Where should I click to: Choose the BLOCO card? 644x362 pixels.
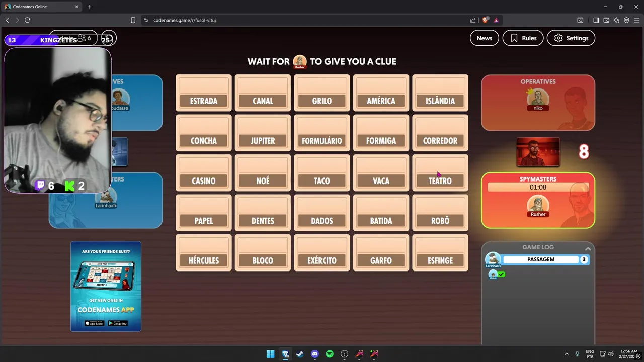[x=263, y=253]
